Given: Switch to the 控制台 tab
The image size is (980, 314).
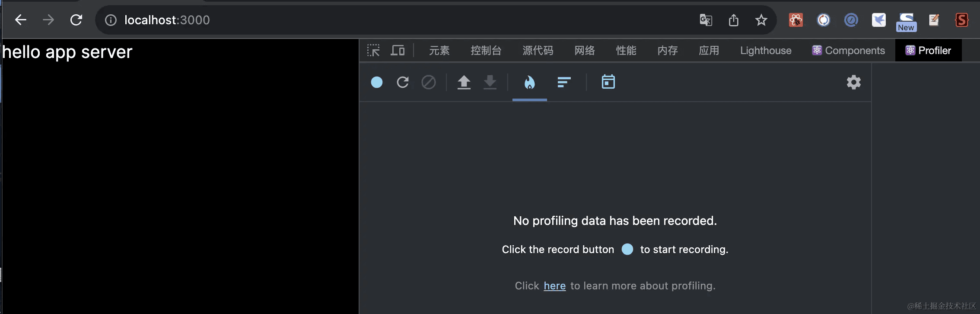Looking at the screenshot, I should 486,51.
